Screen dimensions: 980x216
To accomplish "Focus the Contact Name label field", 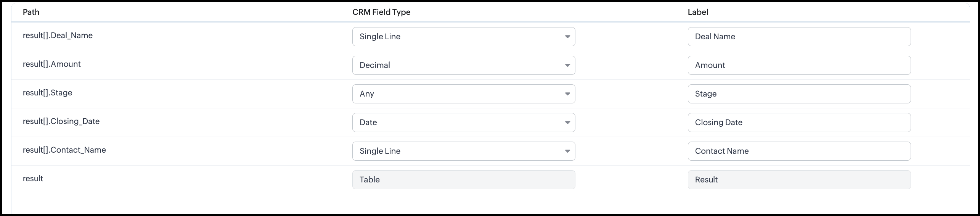I will coord(799,151).
